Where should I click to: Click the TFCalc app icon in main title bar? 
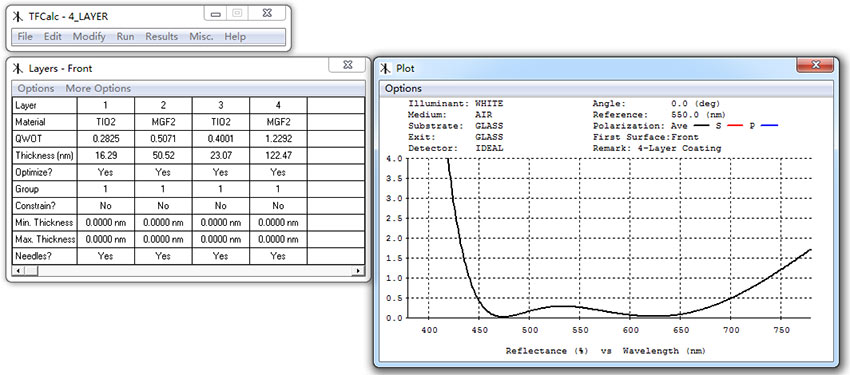[x=18, y=16]
